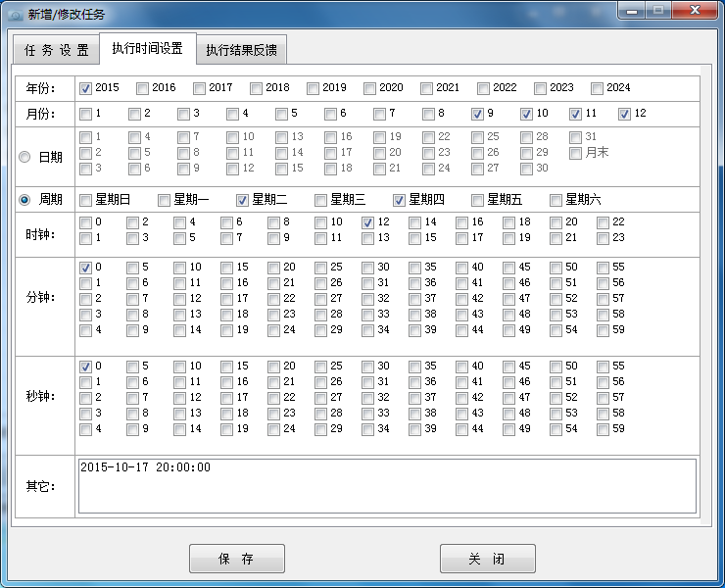
Task: Uncheck month 12 in 月份 row
Action: [x=624, y=114]
